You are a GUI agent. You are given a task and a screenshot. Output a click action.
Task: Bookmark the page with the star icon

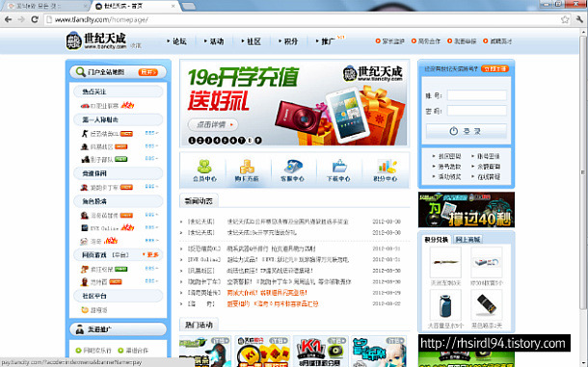(565, 19)
